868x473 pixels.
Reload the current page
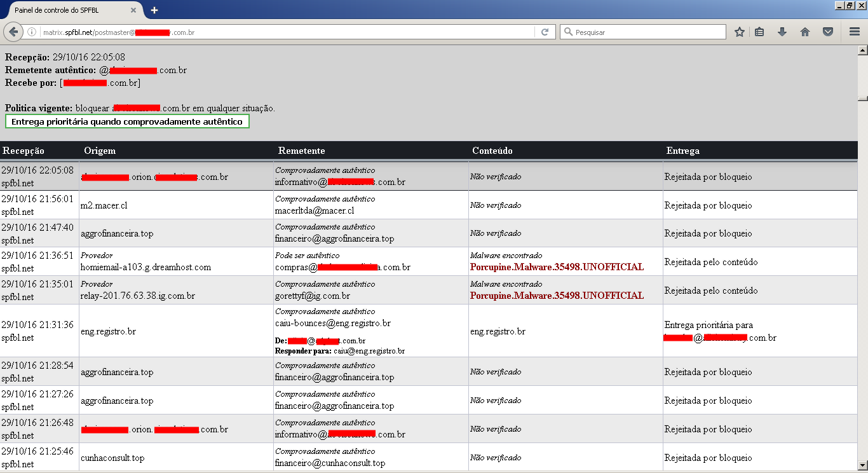(x=545, y=32)
